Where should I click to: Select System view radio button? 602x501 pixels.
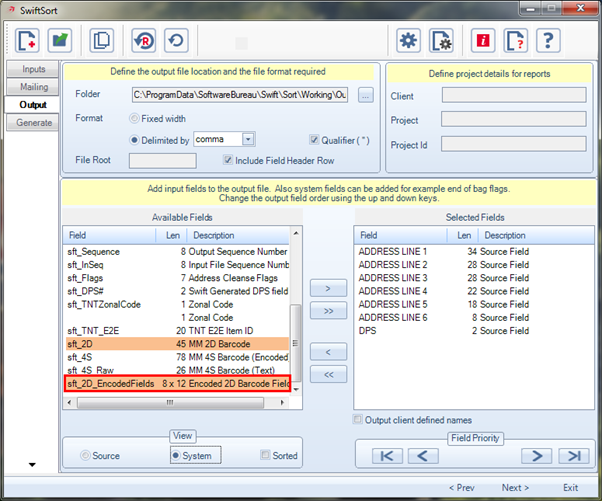point(175,455)
